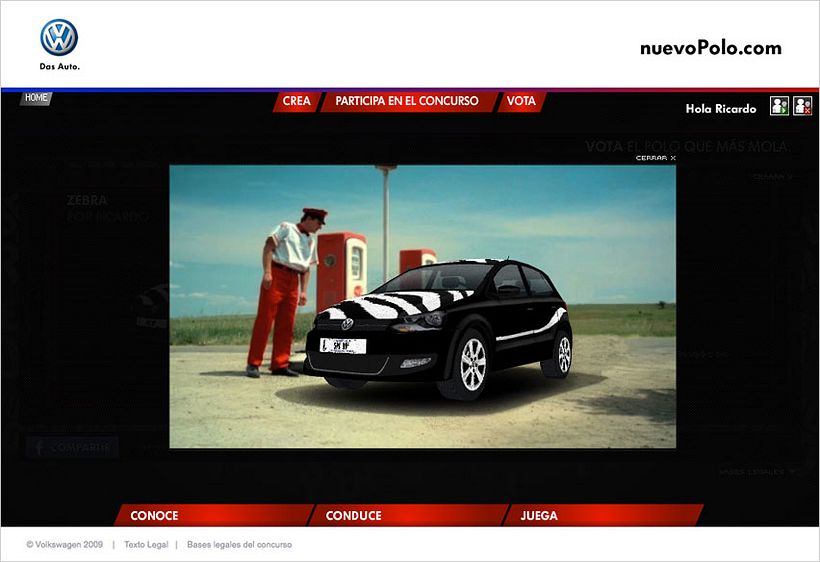The height and width of the screenshot is (562, 820).
Task: Go to the HOME tab
Action: tap(36, 98)
